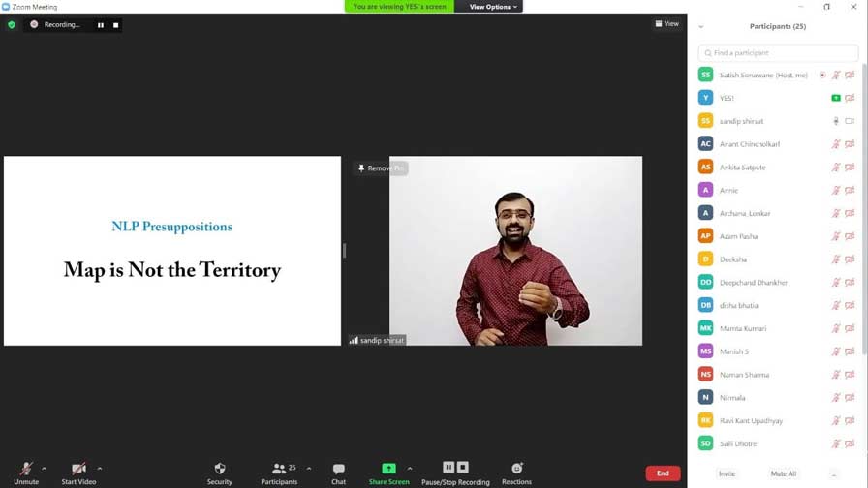Open the View layout menu
868x488 pixels.
tap(667, 24)
